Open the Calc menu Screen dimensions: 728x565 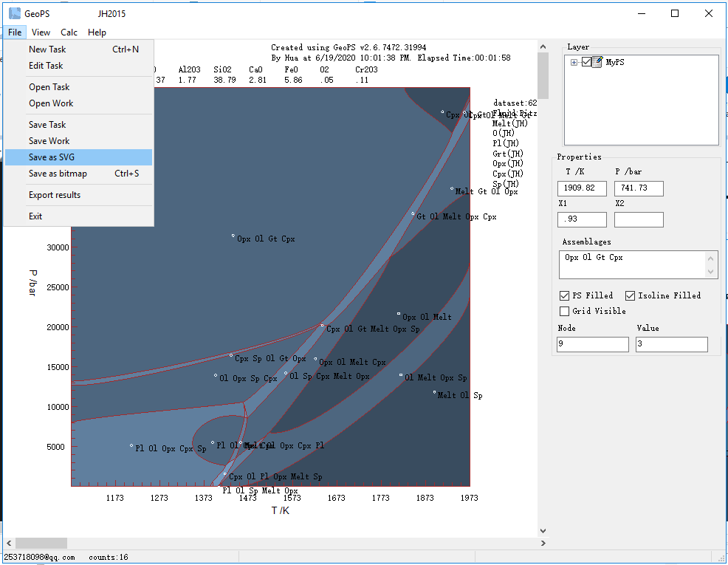pyautogui.click(x=69, y=32)
